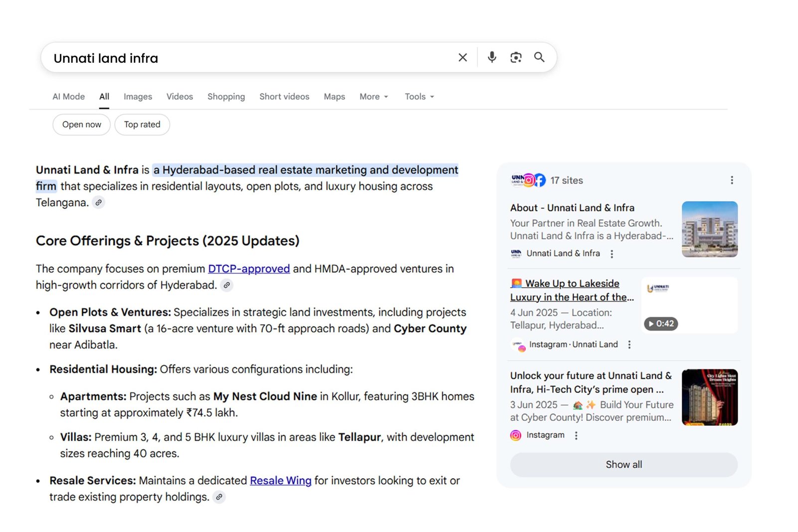Open the three-dot menu on the Instagram post result

pos(577,435)
